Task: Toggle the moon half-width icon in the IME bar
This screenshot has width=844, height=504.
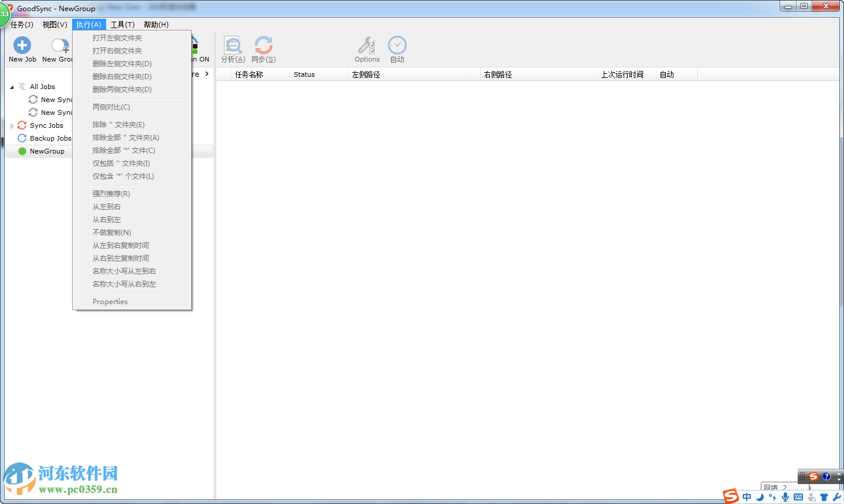Action: coord(760,497)
